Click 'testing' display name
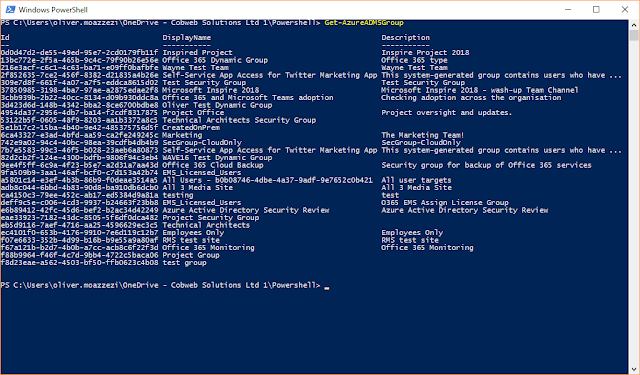 (x=178, y=195)
